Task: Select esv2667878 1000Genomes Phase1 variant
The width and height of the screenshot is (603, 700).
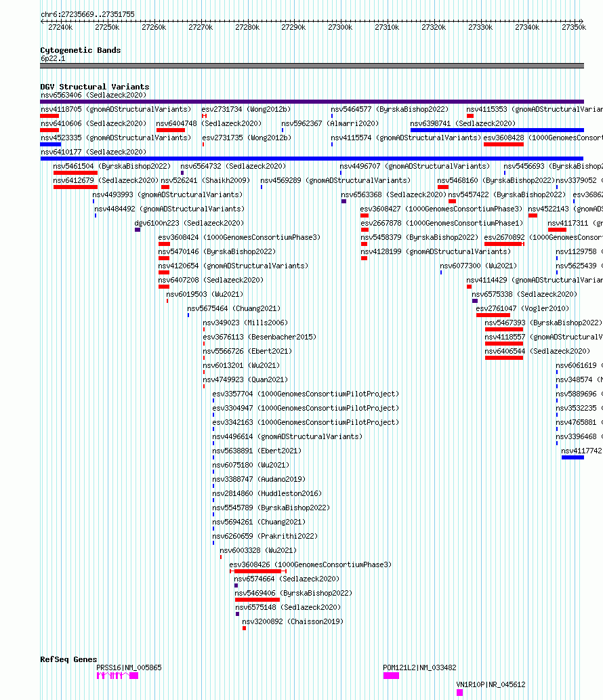Action: coord(442,224)
